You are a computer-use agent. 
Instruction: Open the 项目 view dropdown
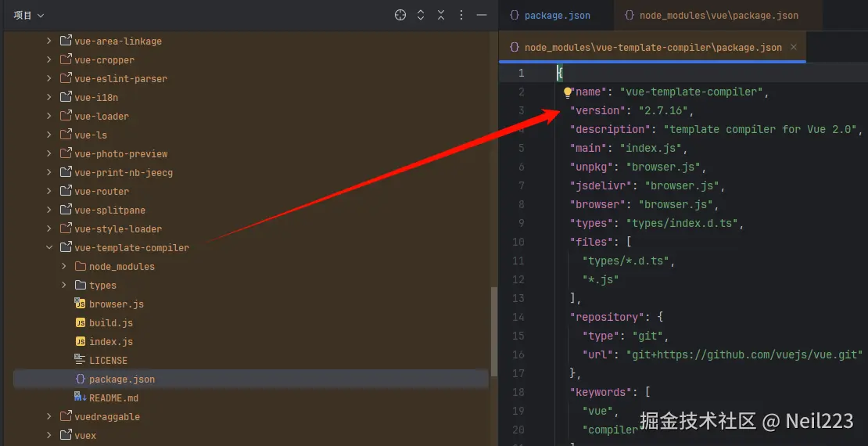(x=29, y=16)
